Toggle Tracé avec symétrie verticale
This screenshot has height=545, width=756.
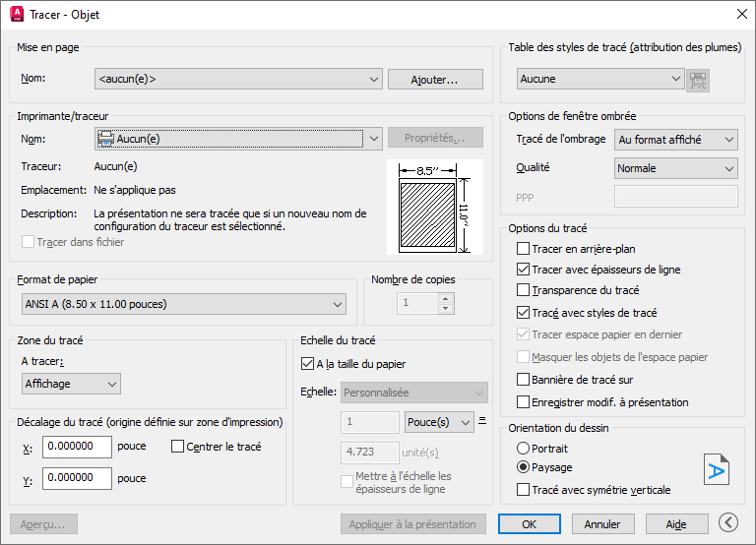[x=524, y=489]
